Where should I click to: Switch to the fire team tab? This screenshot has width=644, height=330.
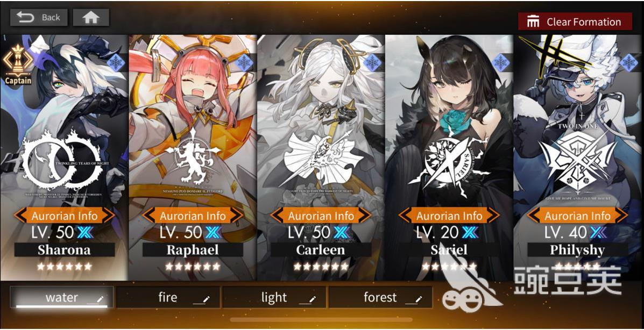(167, 297)
